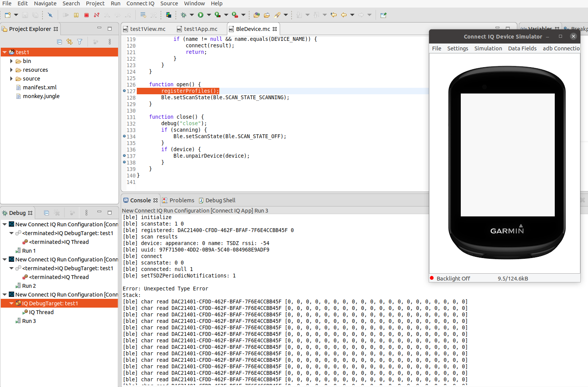This screenshot has height=387, width=588.
Task: Open Debug view menu (three dots)
Action: coord(86,213)
